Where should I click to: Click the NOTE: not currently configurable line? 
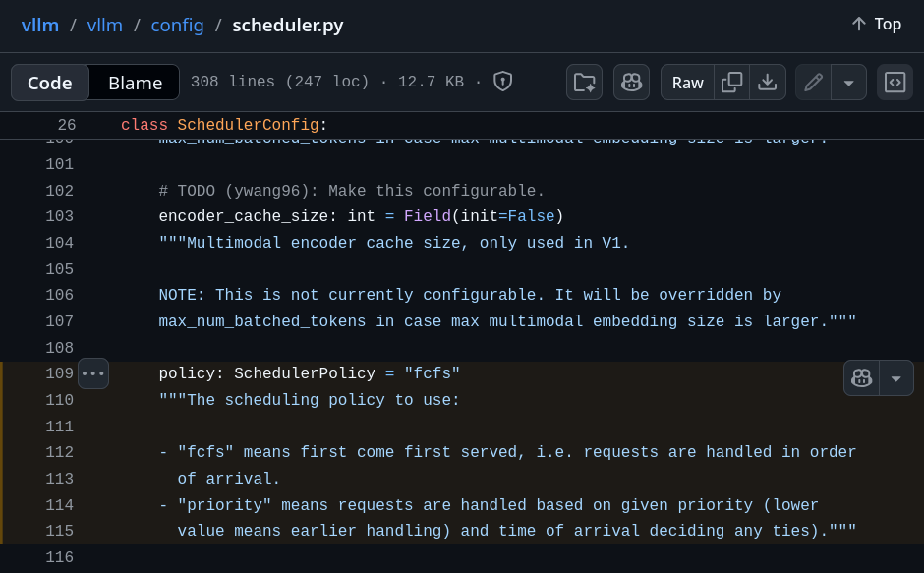(470, 295)
